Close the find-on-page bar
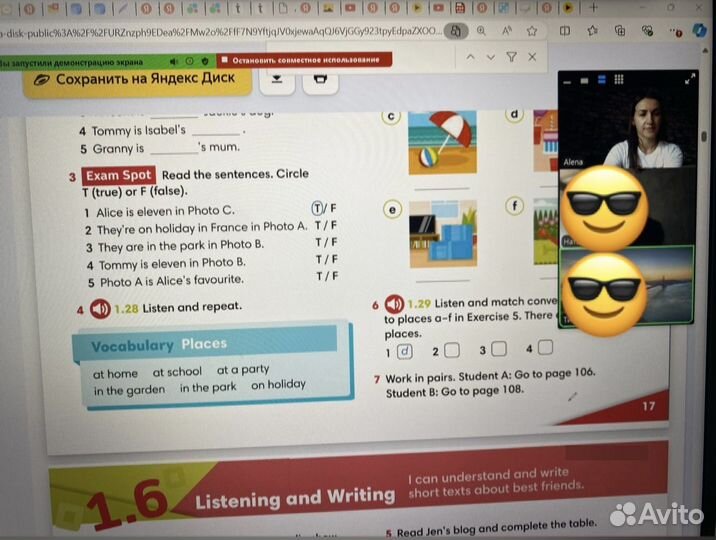The height and width of the screenshot is (540, 716). [532, 57]
